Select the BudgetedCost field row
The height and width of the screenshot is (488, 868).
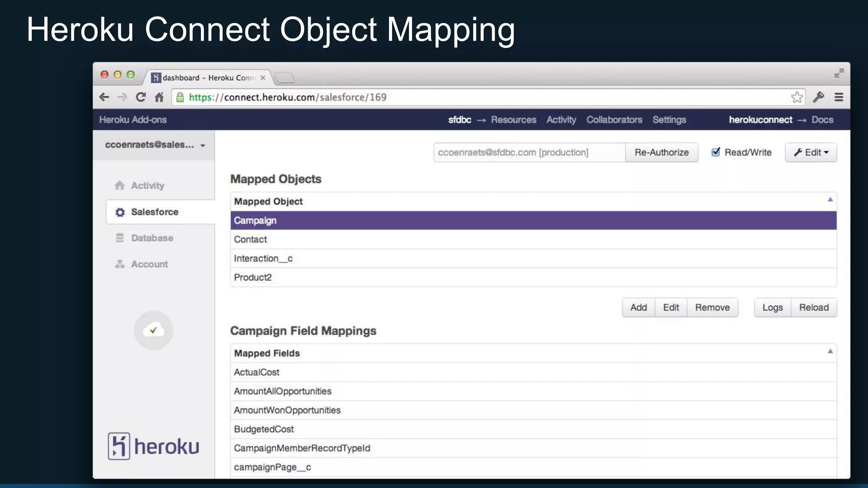click(534, 429)
